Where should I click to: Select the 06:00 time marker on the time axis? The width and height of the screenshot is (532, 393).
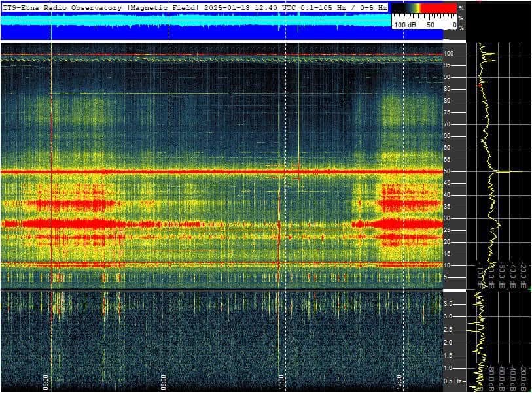coord(45,381)
